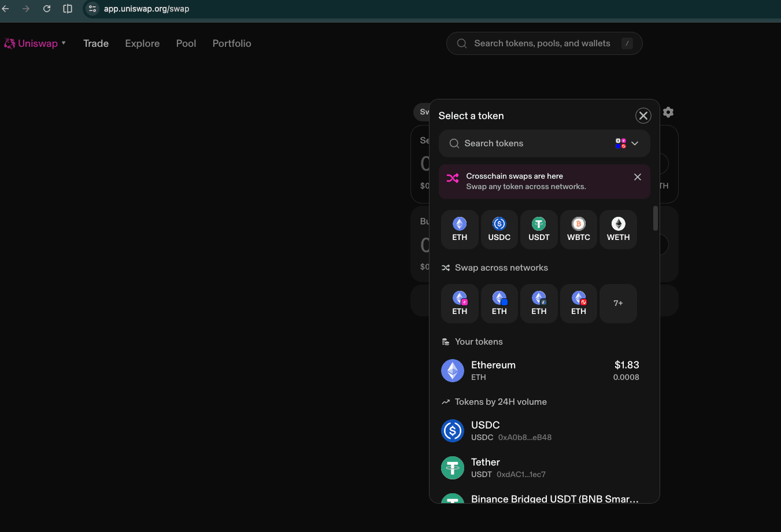Select ETH with the blue square badge
This screenshot has height=532, width=781.
499,304
